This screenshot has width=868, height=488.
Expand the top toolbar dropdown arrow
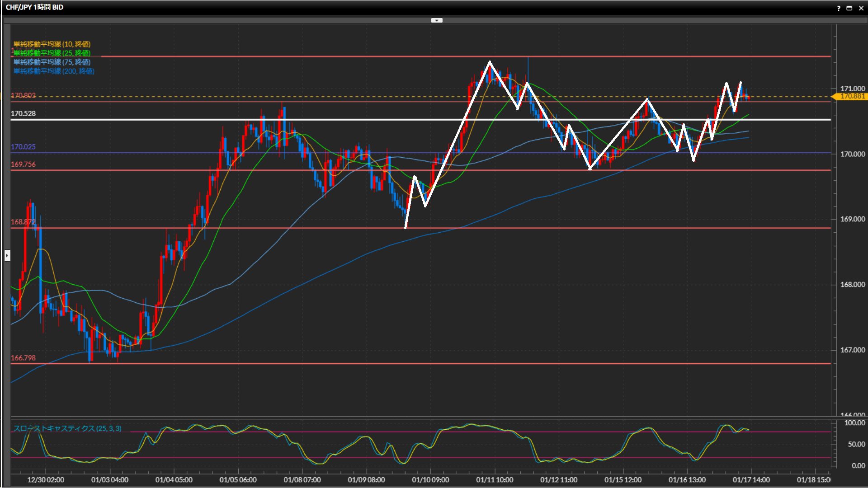click(437, 20)
